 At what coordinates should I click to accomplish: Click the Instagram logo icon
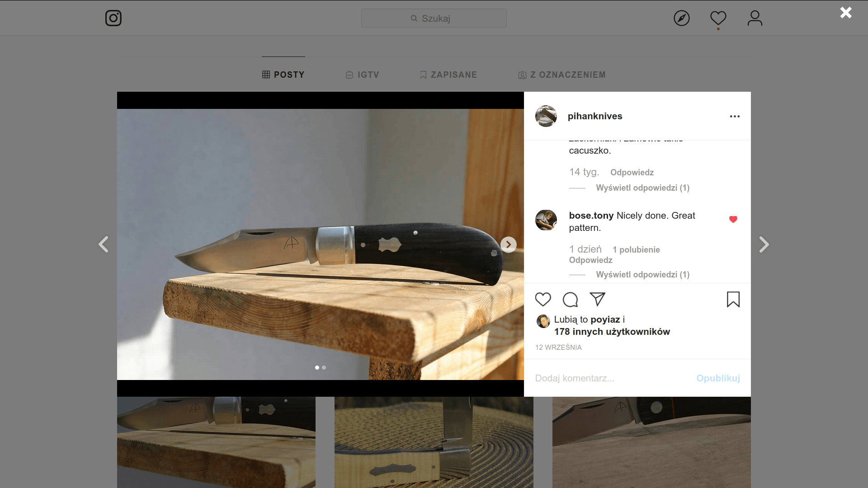pyautogui.click(x=113, y=18)
